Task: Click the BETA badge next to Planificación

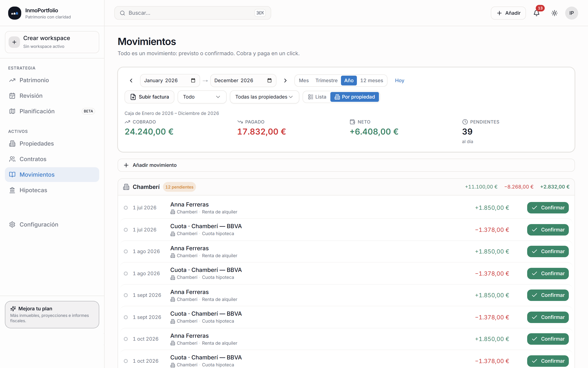Action: (x=88, y=111)
